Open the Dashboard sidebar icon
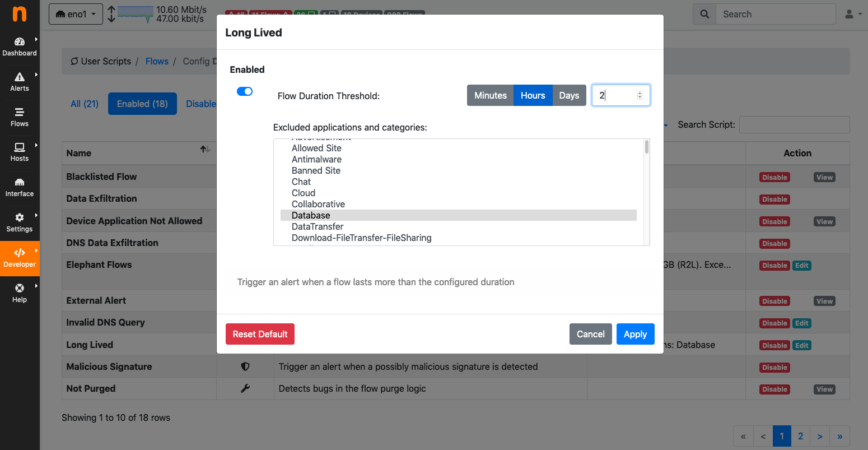The height and width of the screenshot is (450, 868). tap(20, 41)
